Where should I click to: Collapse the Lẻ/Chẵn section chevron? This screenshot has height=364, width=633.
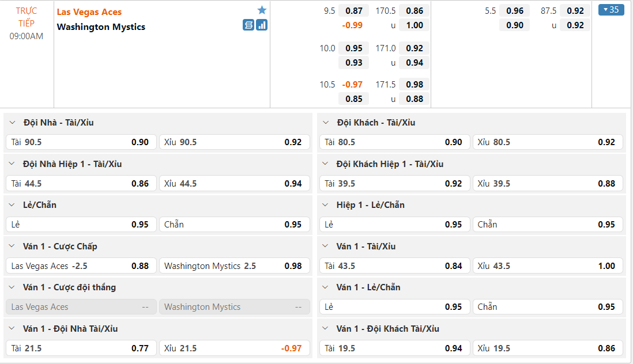tap(12, 205)
